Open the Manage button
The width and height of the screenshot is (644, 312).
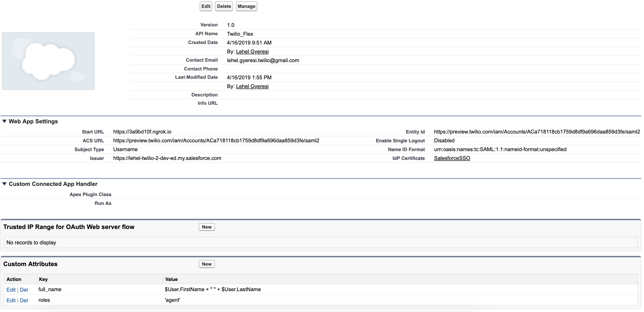[246, 6]
